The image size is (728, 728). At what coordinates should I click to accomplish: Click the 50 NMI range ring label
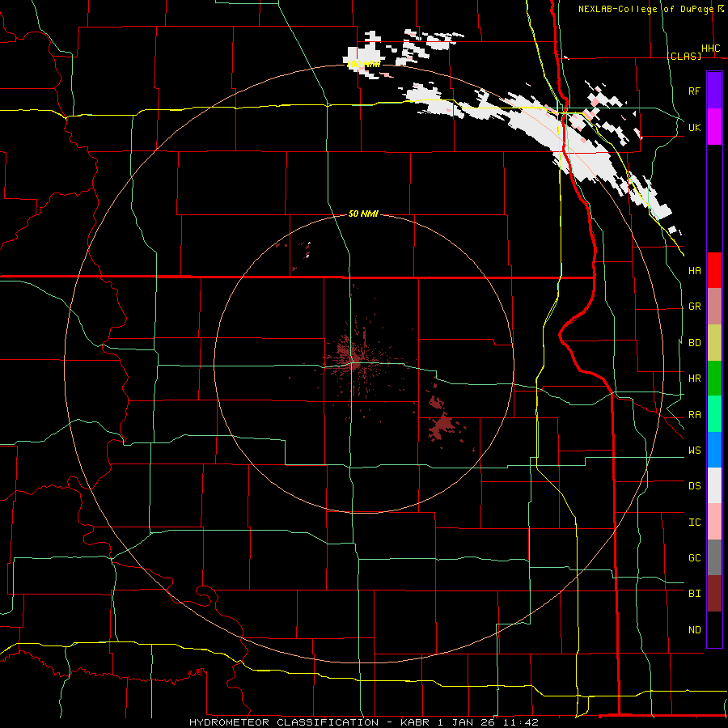(x=363, y=214)
